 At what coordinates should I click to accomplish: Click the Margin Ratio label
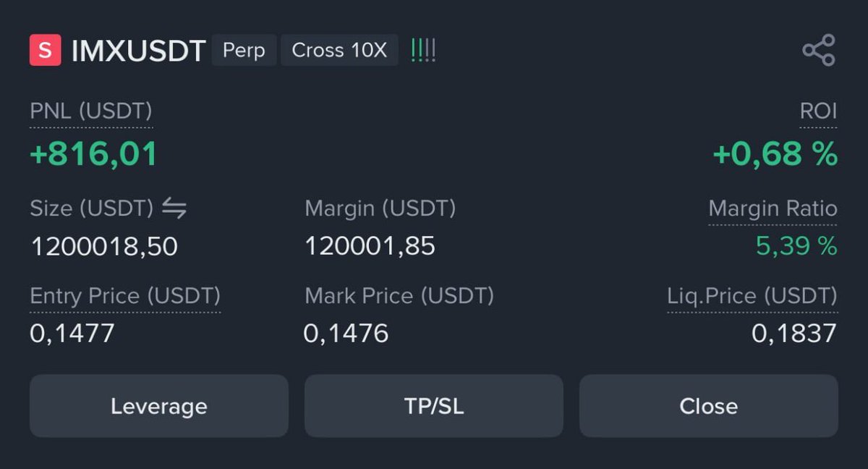[x=773, y=209]
